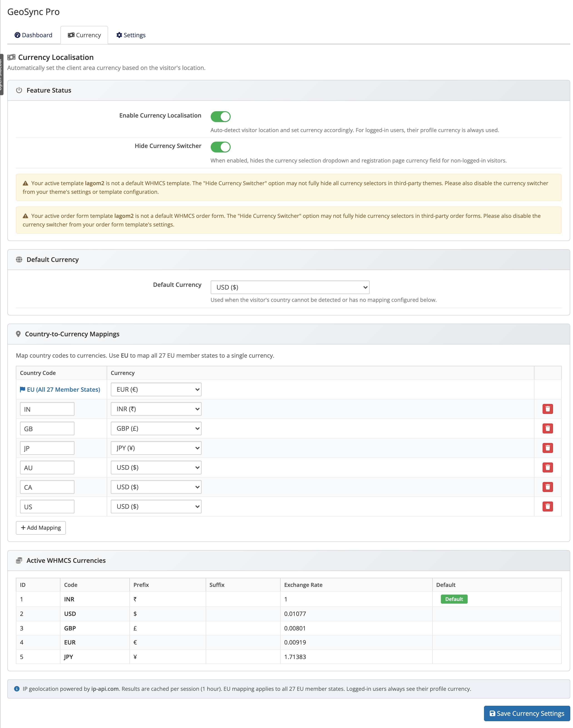Image resolution: width=573 pixels, height=728 pixels.
Task: Click the GBP code in currencies table
Action: pos(70,628)
